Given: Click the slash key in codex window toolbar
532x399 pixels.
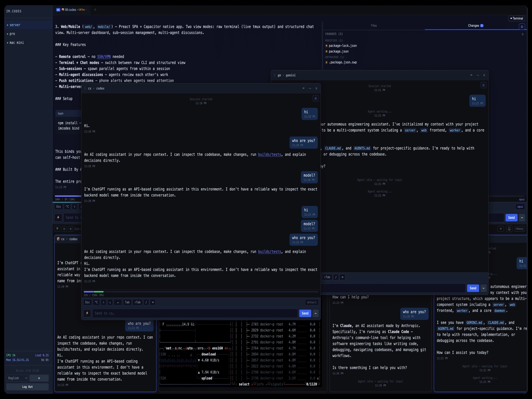Looking at the screenshot, I should pyautogui.click(x=146, y=302).
